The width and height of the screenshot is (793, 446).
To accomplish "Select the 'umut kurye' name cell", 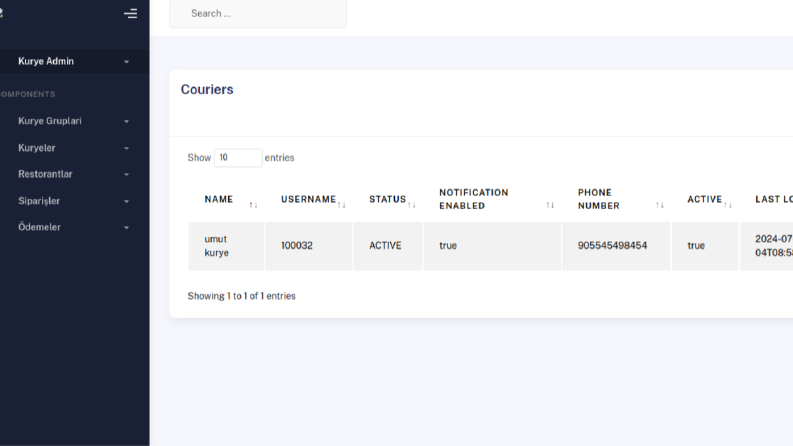I will [x=226, y=246].
